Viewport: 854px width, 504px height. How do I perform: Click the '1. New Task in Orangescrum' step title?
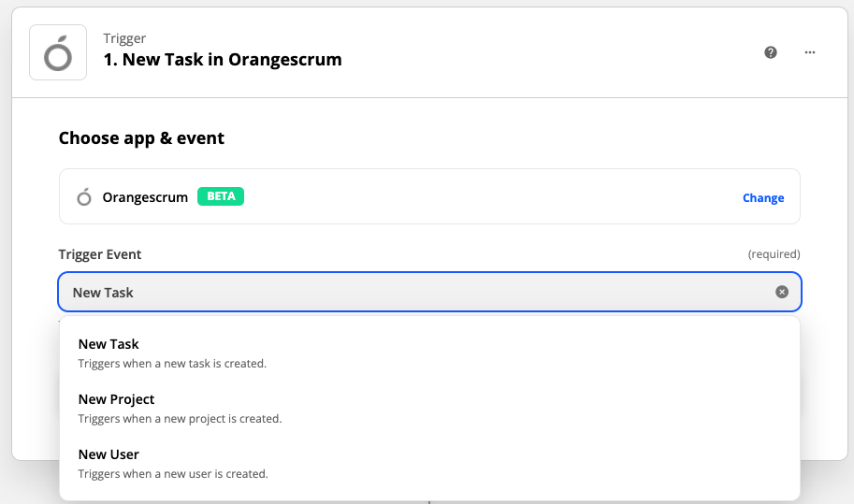click(x=223, y=59)
